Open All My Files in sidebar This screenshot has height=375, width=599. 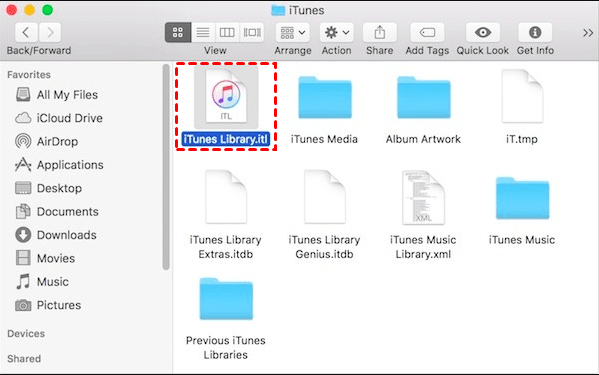pos(57,95)
